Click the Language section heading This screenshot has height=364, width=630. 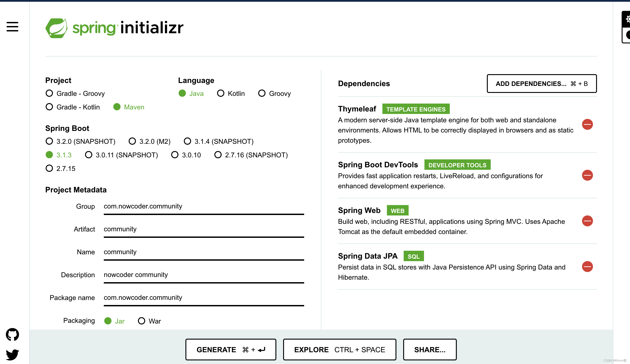point(196,80)
